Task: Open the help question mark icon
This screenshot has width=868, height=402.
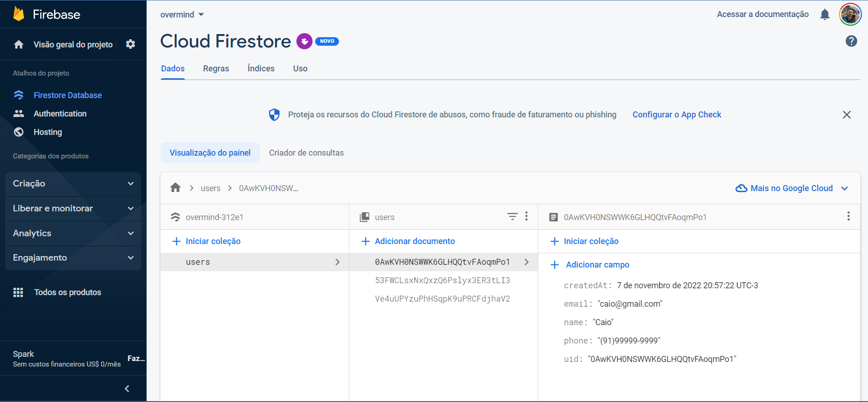Action: 851,41
